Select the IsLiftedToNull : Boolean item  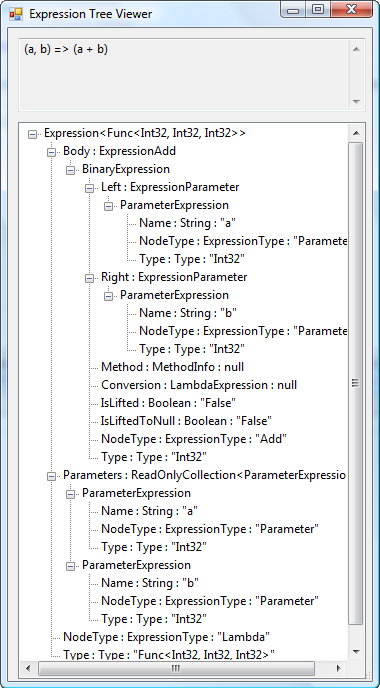click(186, 421)
